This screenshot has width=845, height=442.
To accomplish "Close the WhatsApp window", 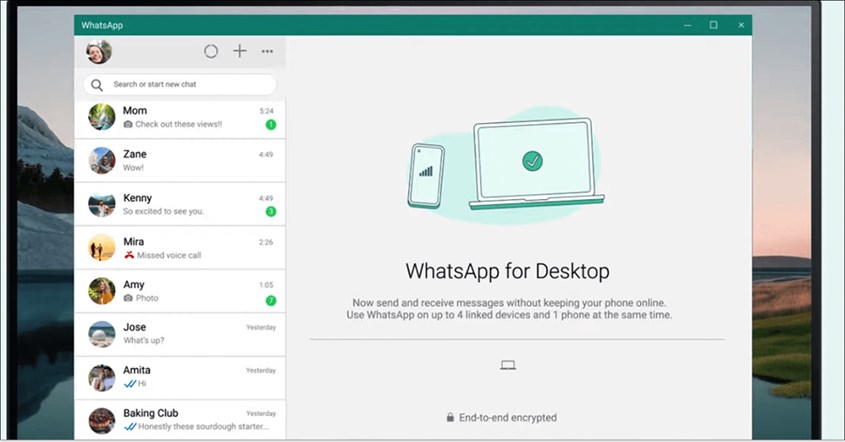I will (741, 25).
